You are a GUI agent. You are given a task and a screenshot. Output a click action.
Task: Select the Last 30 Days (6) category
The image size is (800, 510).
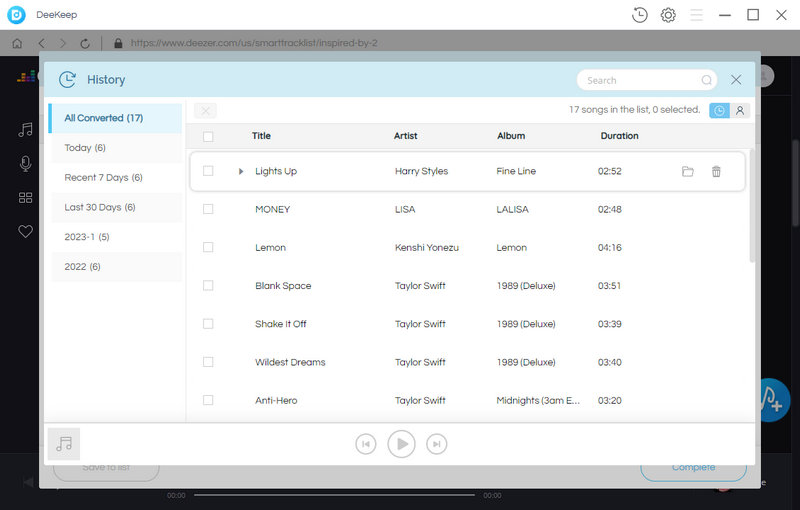click(116, 207)
